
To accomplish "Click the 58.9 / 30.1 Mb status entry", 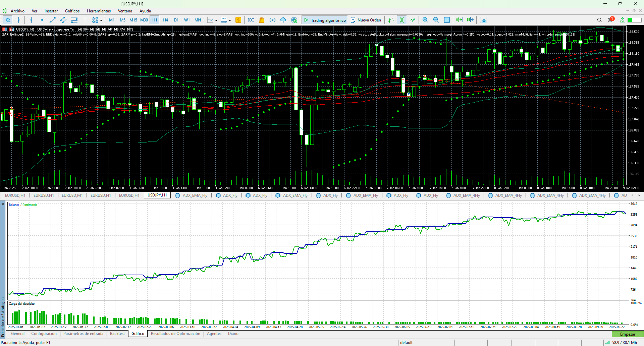I will [x=624, y=343].
